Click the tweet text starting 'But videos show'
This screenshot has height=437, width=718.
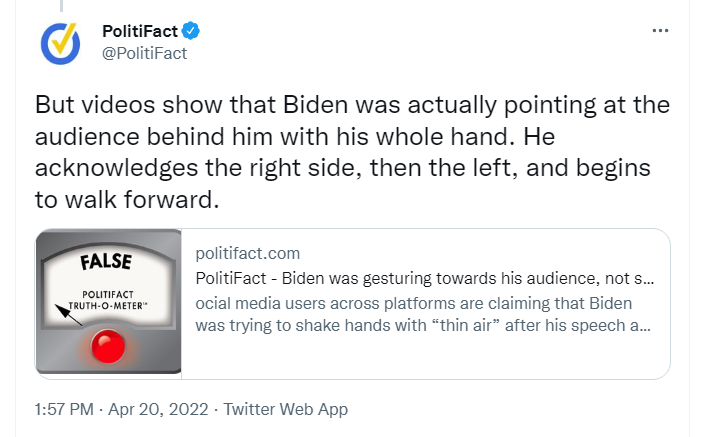point(353,152)
